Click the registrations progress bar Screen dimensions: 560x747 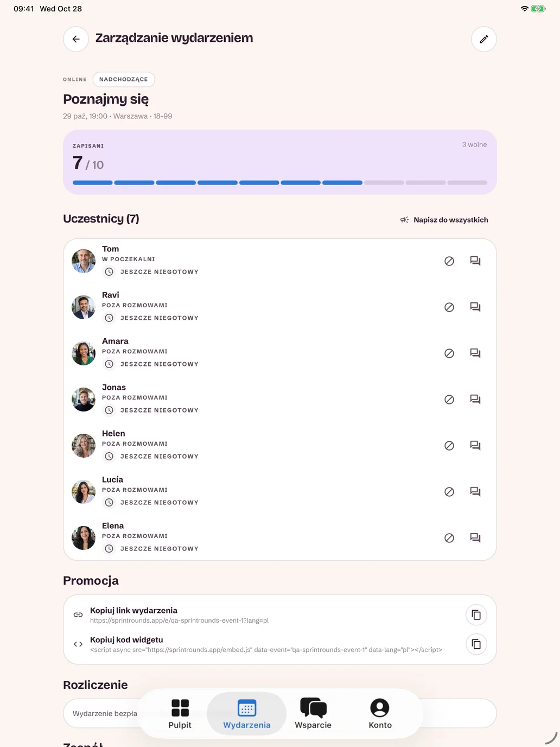[280, 183]
